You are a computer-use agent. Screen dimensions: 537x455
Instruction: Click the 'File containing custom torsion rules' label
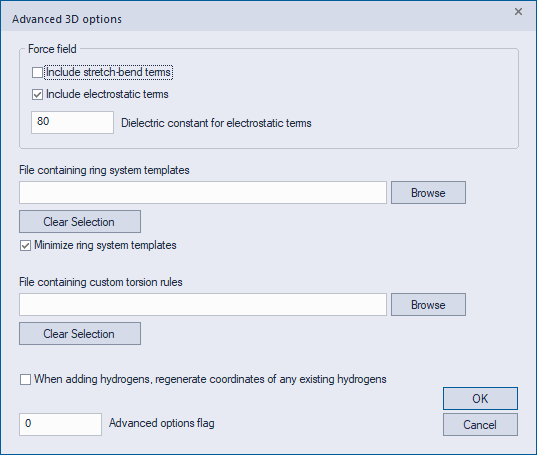tap(101, 282)
